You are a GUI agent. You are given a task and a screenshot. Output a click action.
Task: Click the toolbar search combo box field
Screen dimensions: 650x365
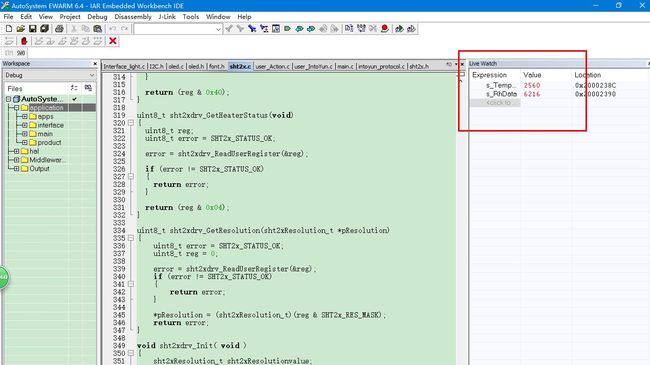point(177,29)
